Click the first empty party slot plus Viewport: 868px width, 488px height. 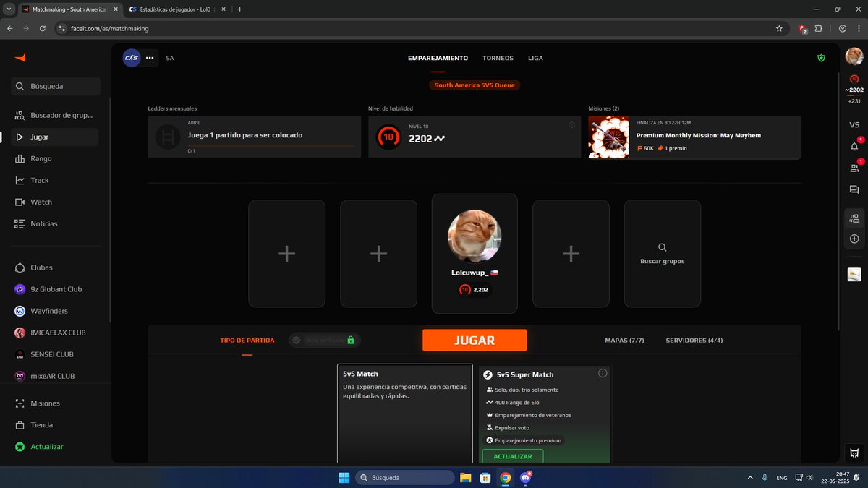[x=286, y=254]
